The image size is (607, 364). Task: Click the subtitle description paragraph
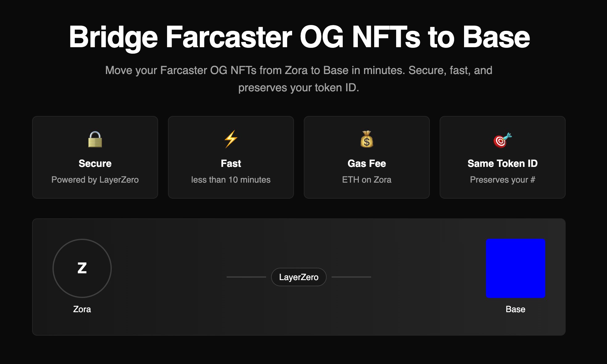[x=299, y=79]
